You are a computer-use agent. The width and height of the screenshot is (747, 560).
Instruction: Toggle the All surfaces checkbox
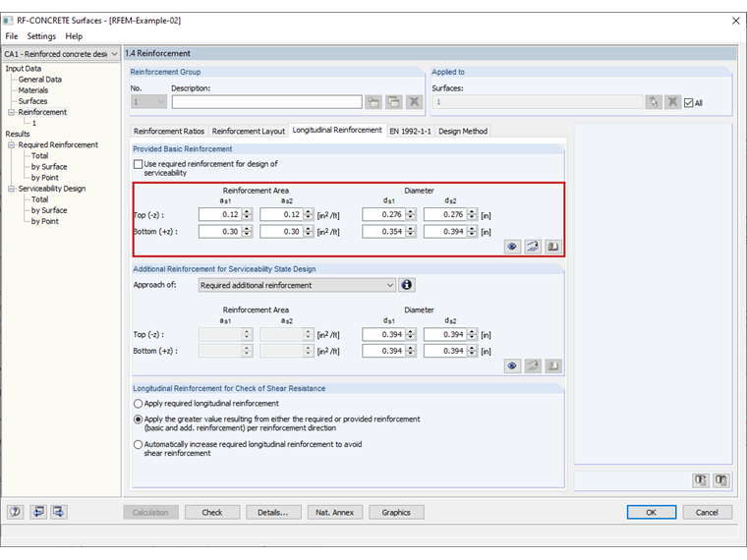coord(688,103)
